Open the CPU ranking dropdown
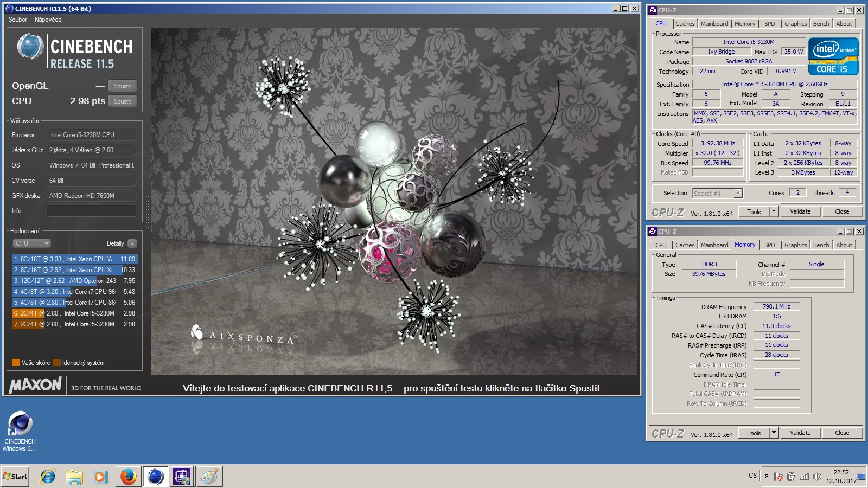 pos(32,243)
